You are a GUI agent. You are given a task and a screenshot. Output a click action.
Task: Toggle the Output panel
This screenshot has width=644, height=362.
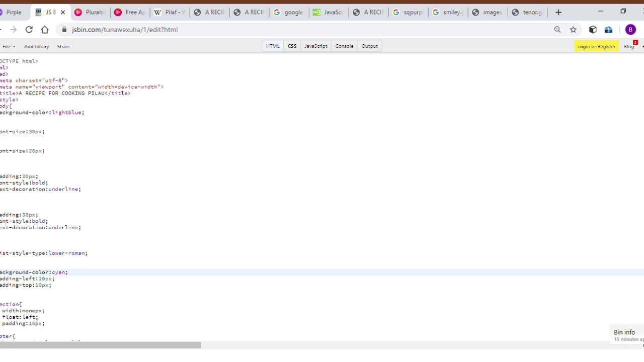[369, 46]
